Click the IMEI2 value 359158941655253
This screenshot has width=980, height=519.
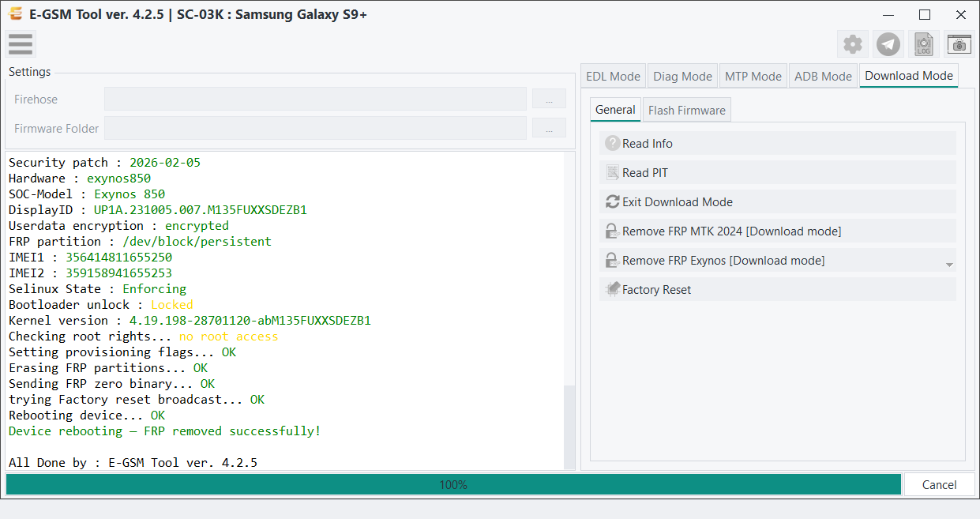click(x=118, y=273)
